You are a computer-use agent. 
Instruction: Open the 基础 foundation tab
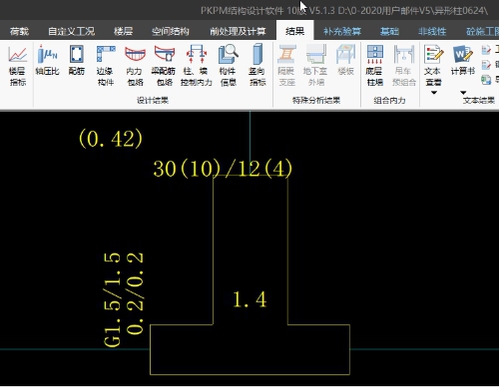pos(389,31)
